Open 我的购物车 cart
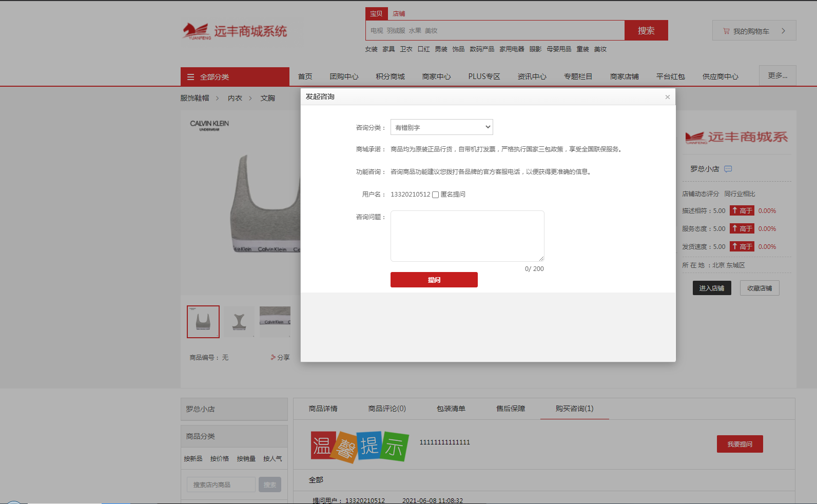Image resolution: width=817 pixels, height=504 pixels. [x=754, y=30]
